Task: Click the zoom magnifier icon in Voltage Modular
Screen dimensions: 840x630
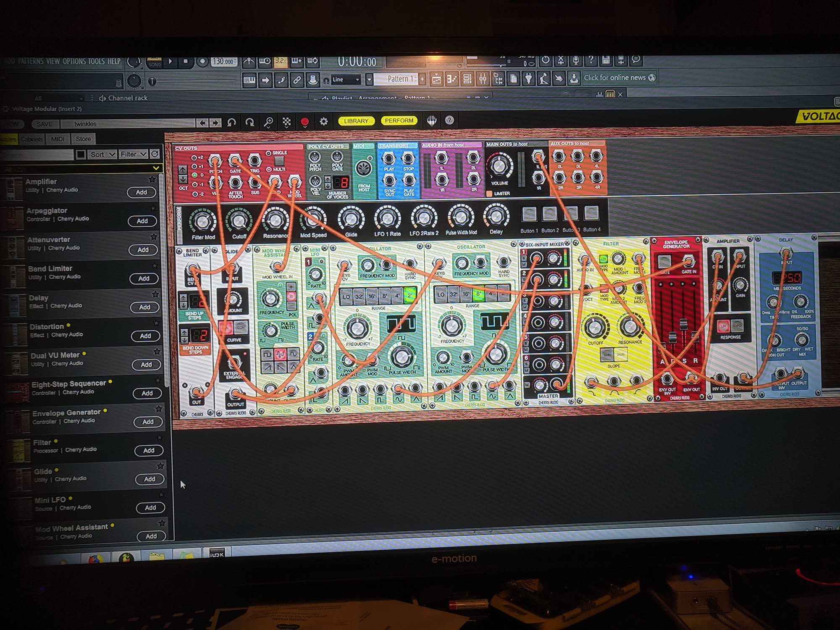Action: [x=268, y=122]
